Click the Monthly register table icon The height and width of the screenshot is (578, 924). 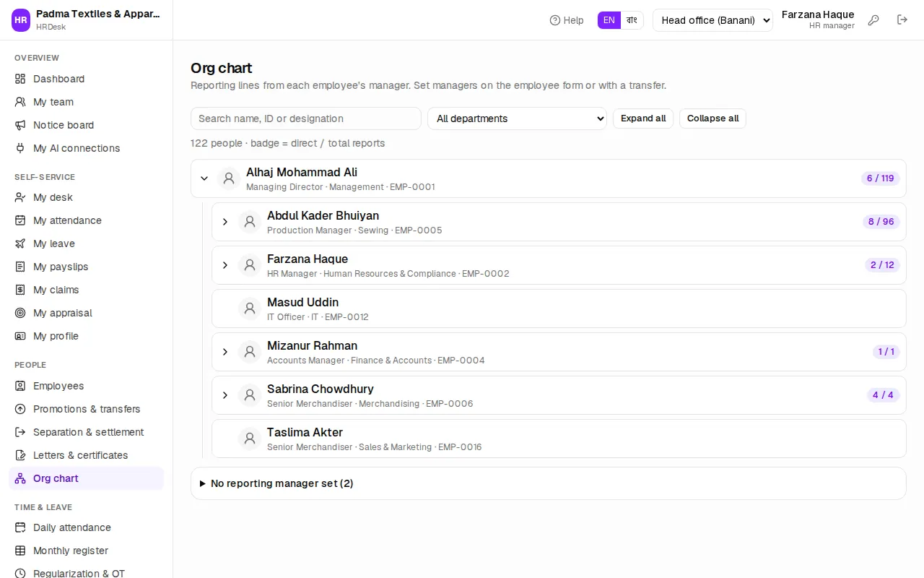pos(20,551)
